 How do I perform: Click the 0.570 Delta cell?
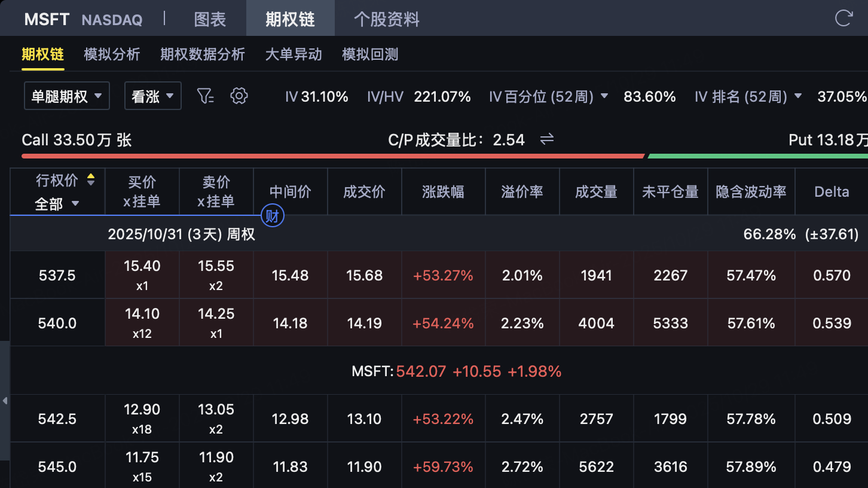click(x=832, y=275)
